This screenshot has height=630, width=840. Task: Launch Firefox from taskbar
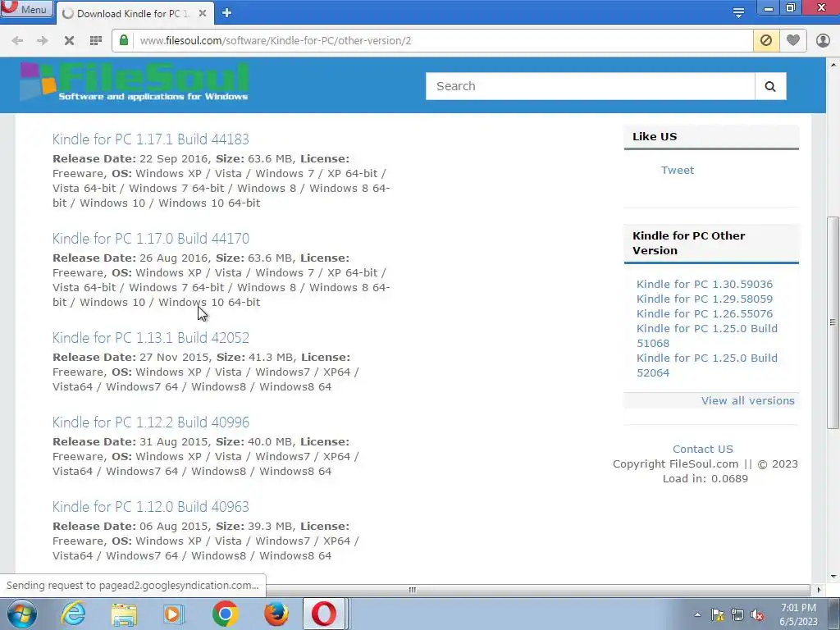tap(276, 614)
